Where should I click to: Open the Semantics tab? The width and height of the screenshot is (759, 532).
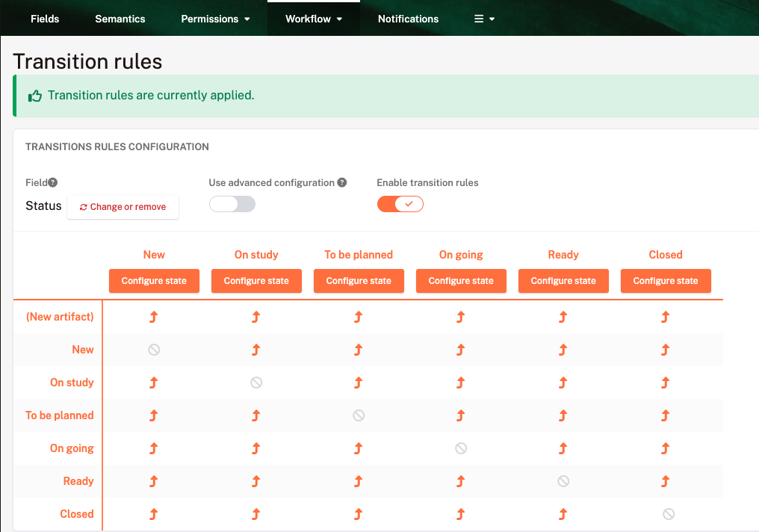[x=120, y=19]
